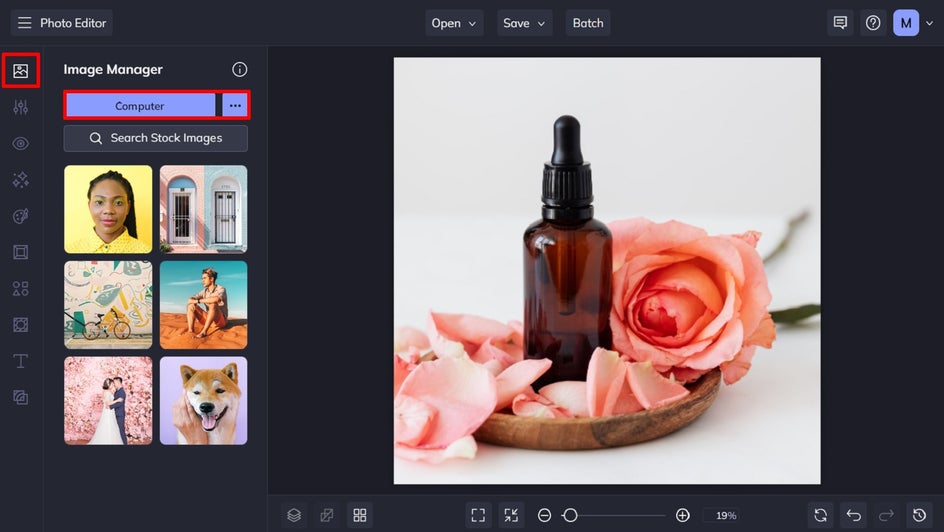Expand the Save dropdown
This screenshot has width=944, height=532.
(x=525, y=23)
